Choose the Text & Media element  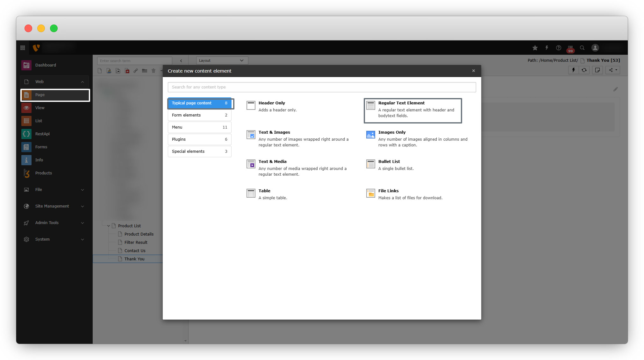tap(272, 162)
